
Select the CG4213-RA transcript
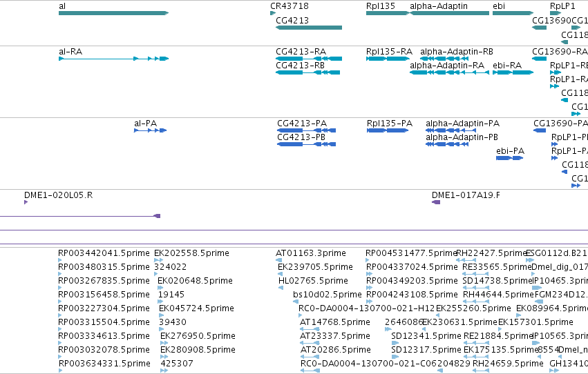tap(309, 59)
